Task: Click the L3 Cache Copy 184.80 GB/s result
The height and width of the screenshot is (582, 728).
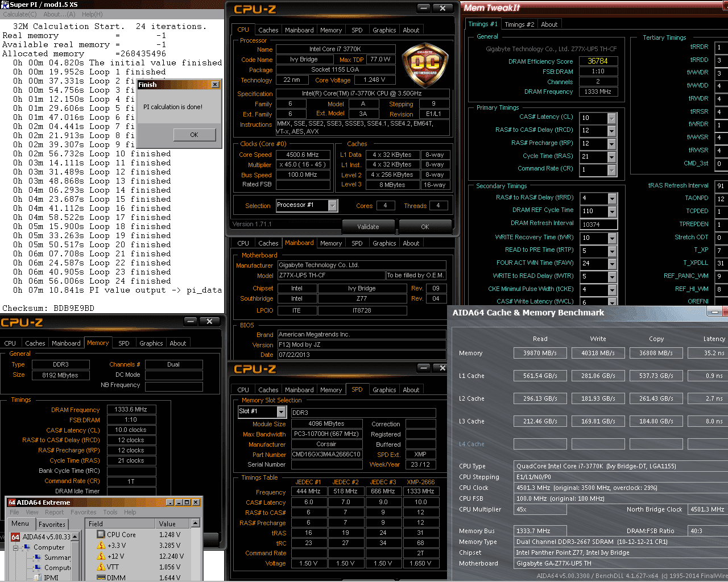Action: 656,421
